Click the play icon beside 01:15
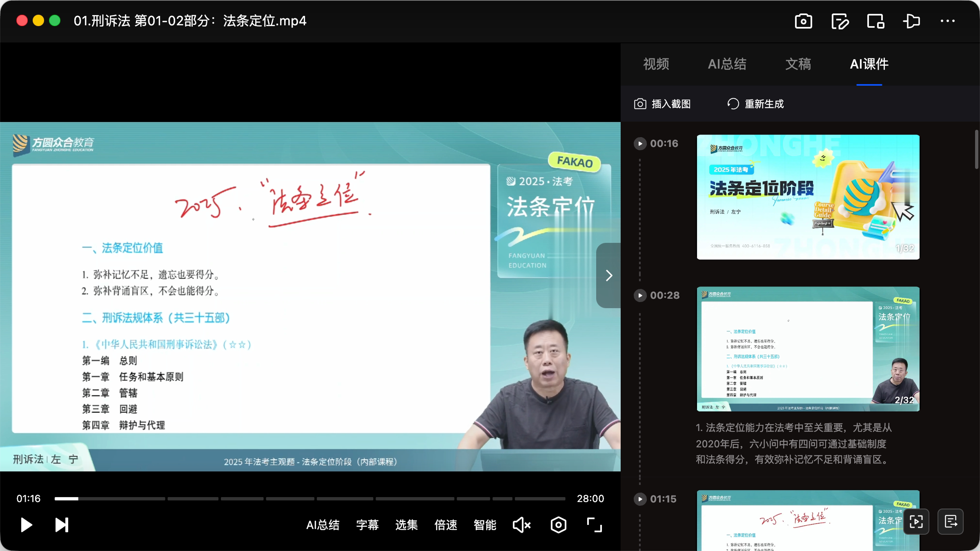This screenshot has width=980, height=551. pyautogui.click(x=640, y=499)
